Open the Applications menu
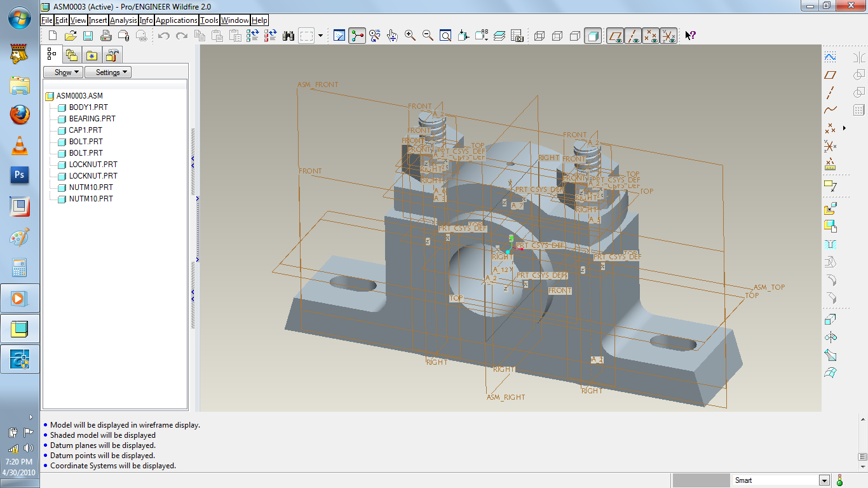Image resolution: width=868 pixels, height=488 pixels. pyautogui.click(x=176, y=20)
